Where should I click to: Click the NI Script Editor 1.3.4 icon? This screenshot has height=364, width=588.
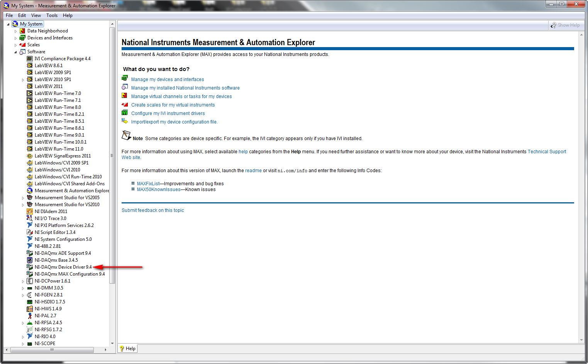[x=30, y=232]
